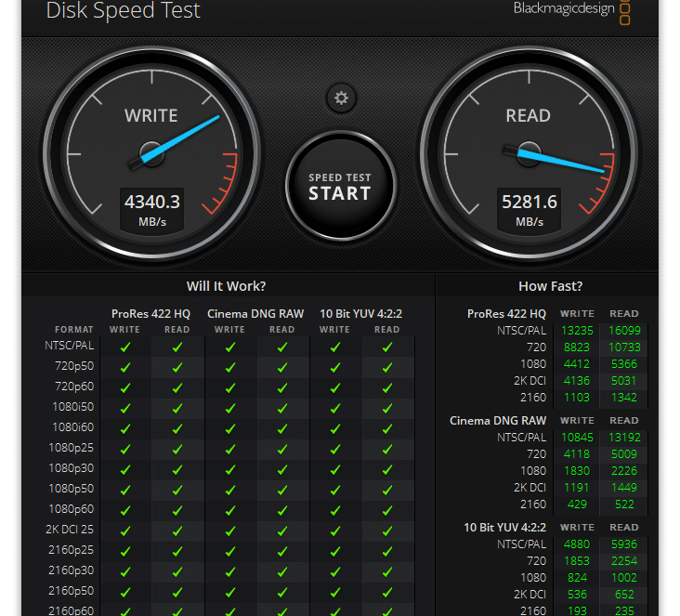Image resolution: width=680 pixels, height=616 pixels.
Task: Click 10 Bit YUV NTSC/PAL read value 5936
Action: [624, 544]
